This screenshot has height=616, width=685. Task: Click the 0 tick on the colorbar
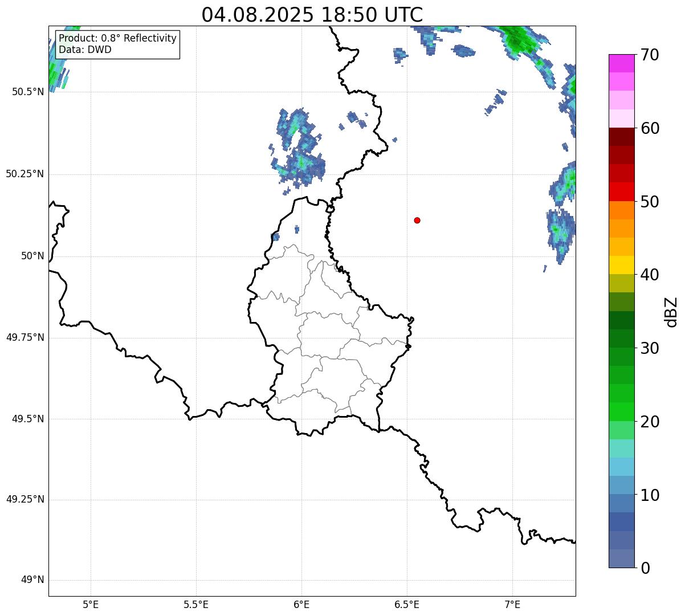click(645, 568)
